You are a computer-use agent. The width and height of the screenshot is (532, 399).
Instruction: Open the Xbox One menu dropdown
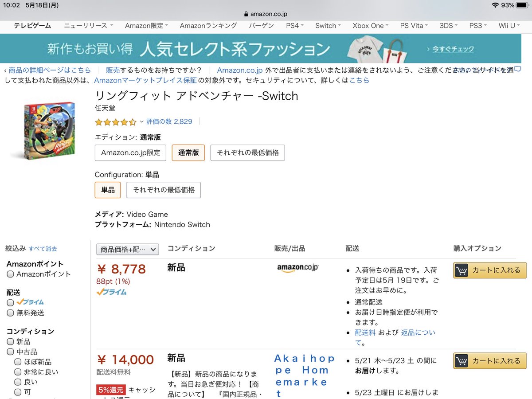(x=371, y=26)
